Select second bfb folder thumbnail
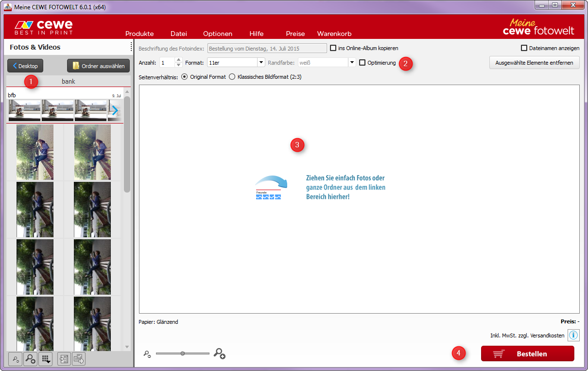The image size is (588, 371). click(57, 110)
